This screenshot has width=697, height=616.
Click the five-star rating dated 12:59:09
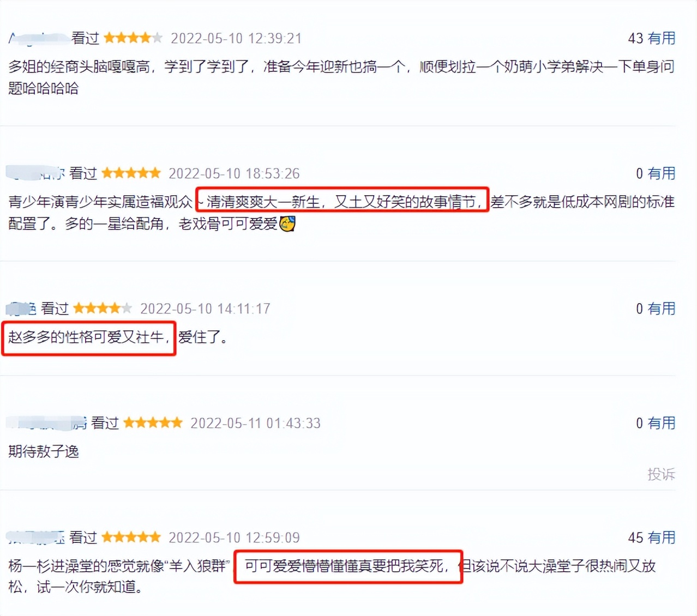click(131, 538)
